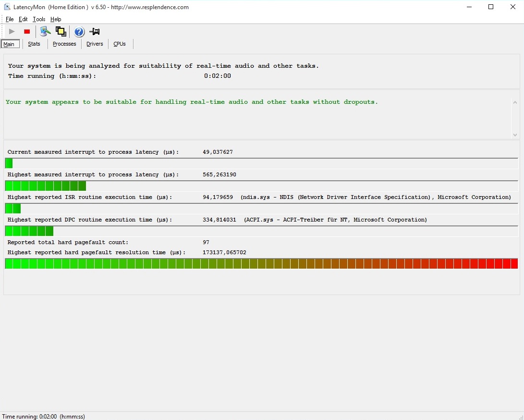Screen dimensions: 524x420
Task: Open the File menu
Action: [10, 19]
